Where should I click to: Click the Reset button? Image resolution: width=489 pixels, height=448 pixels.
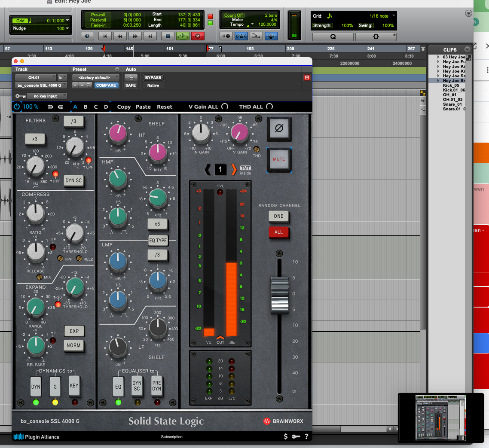(x=165, y=107)
